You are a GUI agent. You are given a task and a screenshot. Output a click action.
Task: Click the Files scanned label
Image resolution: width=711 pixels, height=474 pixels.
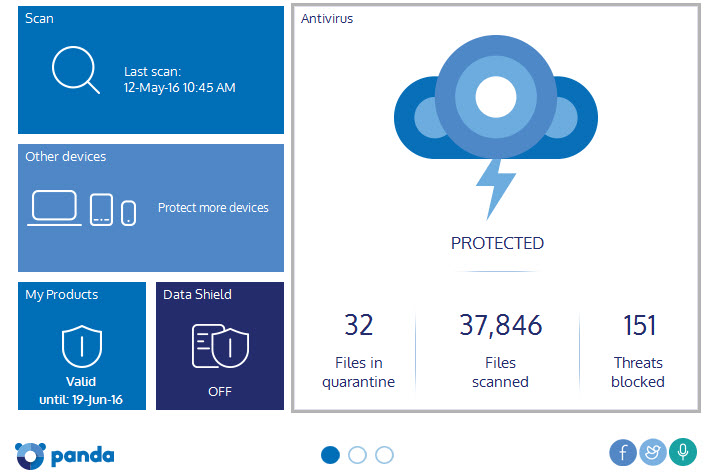pyautogui.click(x=501, y=372)
